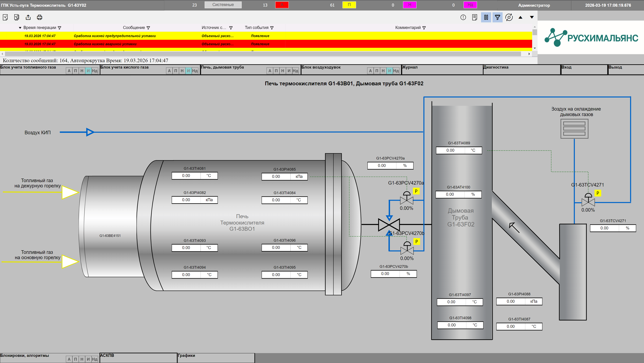Select the red emergency setpoint event row
Image resolution: width=644 pixels, height=363 pixels.
pyautogui.click(x=266, y=44)
